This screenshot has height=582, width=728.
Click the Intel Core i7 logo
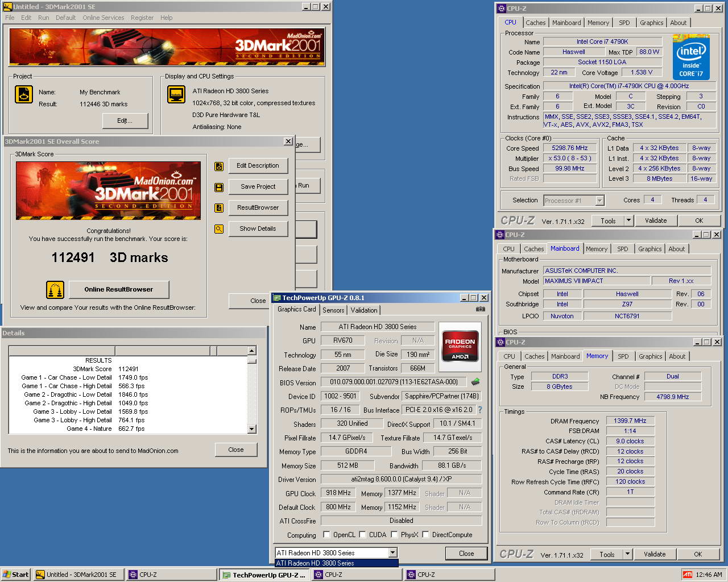(691, 57)
